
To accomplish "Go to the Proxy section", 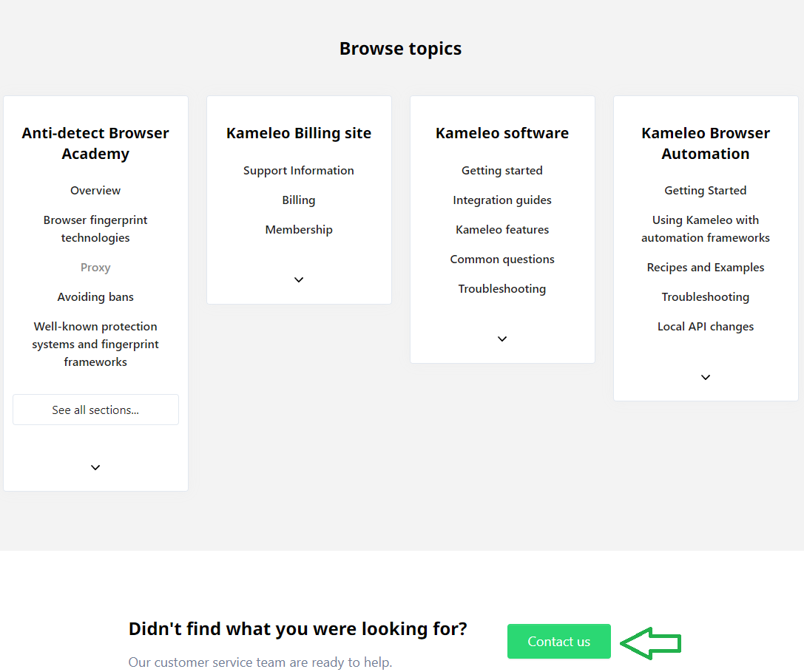I will tap(95, 267).
